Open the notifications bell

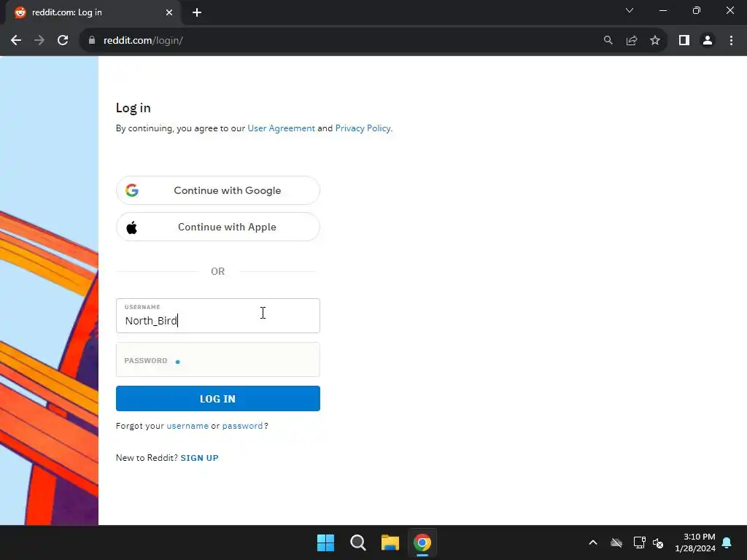coord(727,542)
